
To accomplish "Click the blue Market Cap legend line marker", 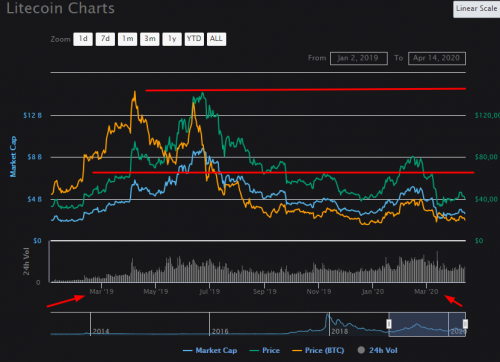I will [x=188, y=351].
